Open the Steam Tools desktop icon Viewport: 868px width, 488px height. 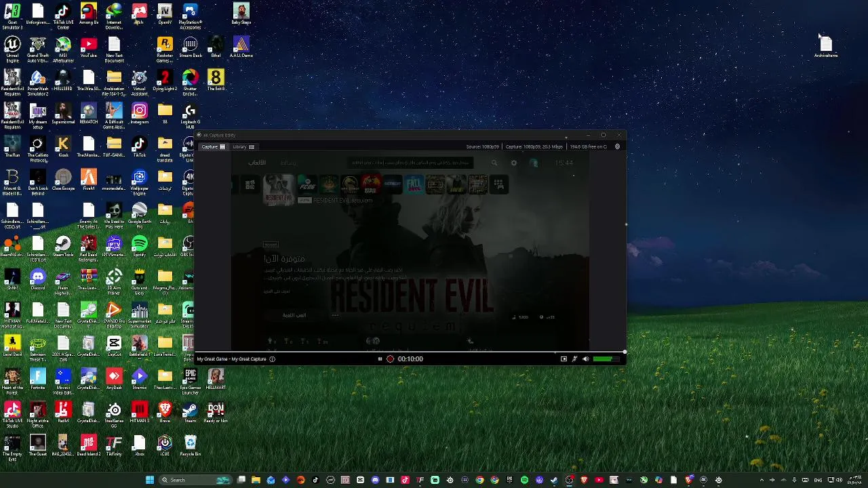[63, 247]
